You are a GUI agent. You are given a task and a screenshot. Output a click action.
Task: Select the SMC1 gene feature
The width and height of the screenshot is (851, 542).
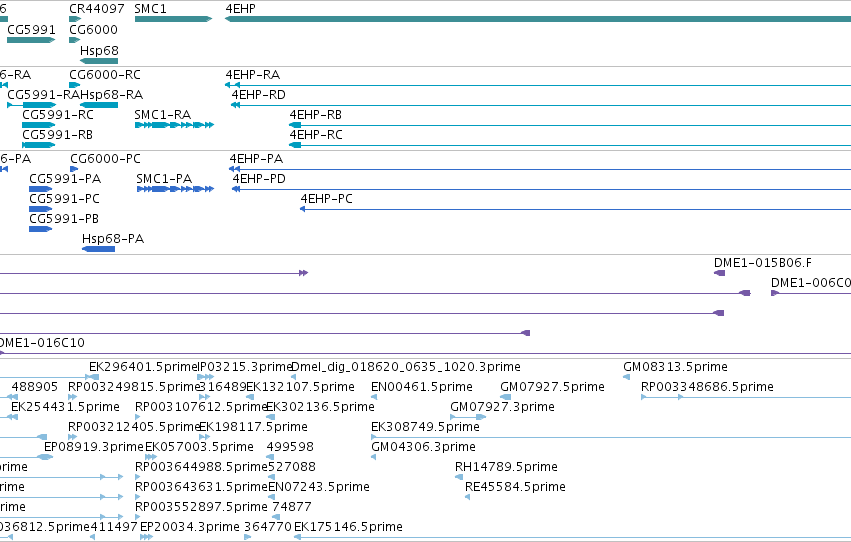(173, 19)
